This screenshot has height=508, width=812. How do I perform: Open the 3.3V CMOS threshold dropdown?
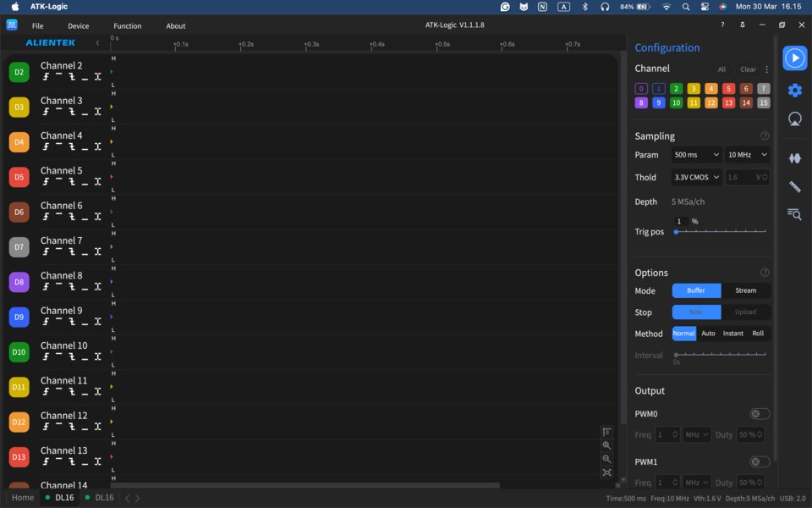tap(696, 177)
